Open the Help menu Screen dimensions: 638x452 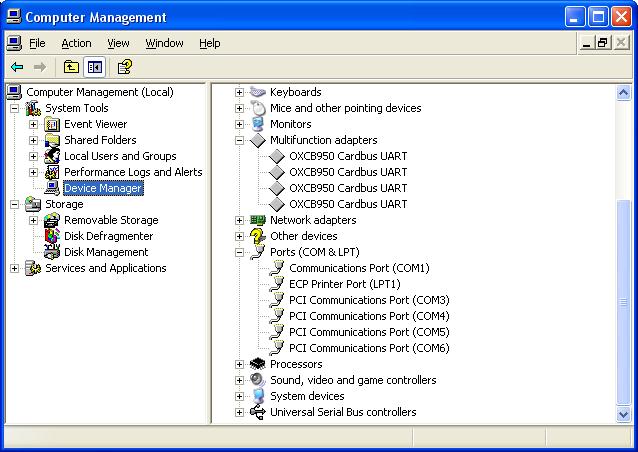point(210,43)
